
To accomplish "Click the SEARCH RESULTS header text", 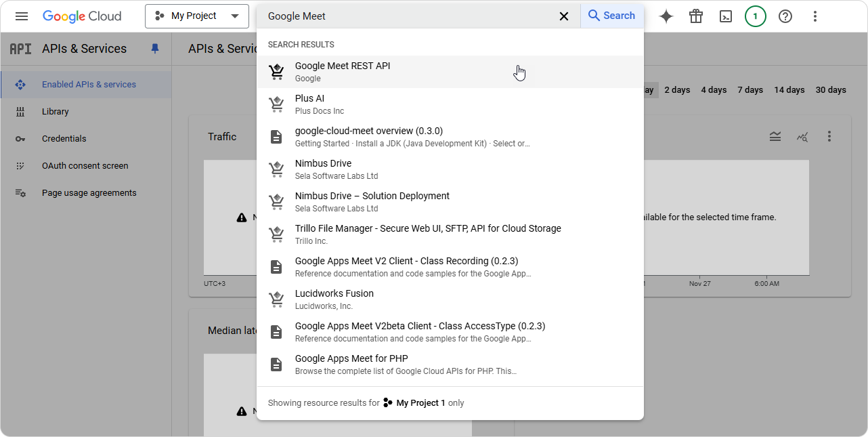I will 301,45.
